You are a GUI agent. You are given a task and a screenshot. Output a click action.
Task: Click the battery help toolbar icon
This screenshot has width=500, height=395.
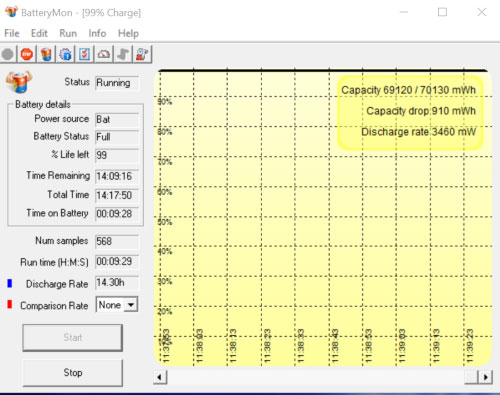pos(142,54)
